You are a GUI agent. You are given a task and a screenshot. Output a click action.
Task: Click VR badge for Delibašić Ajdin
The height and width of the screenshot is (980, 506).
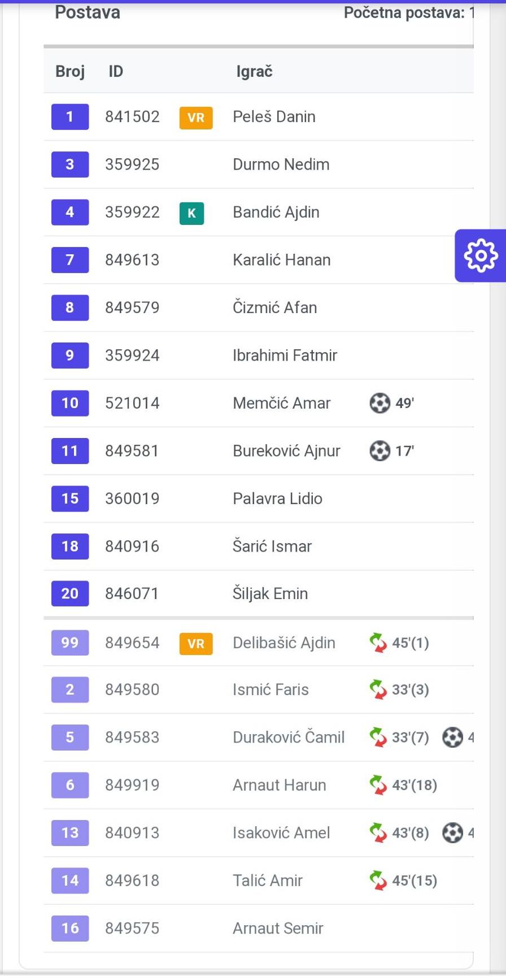pos(196,644)
